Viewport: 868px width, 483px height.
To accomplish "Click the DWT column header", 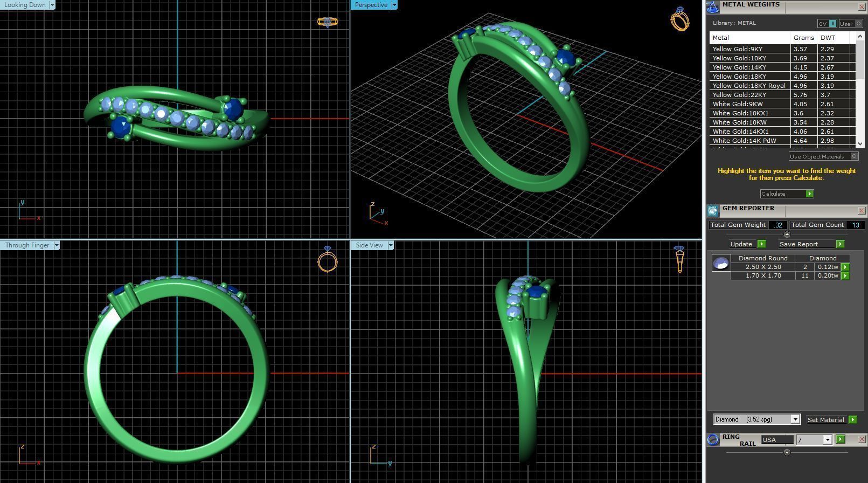I will point(833,38).
